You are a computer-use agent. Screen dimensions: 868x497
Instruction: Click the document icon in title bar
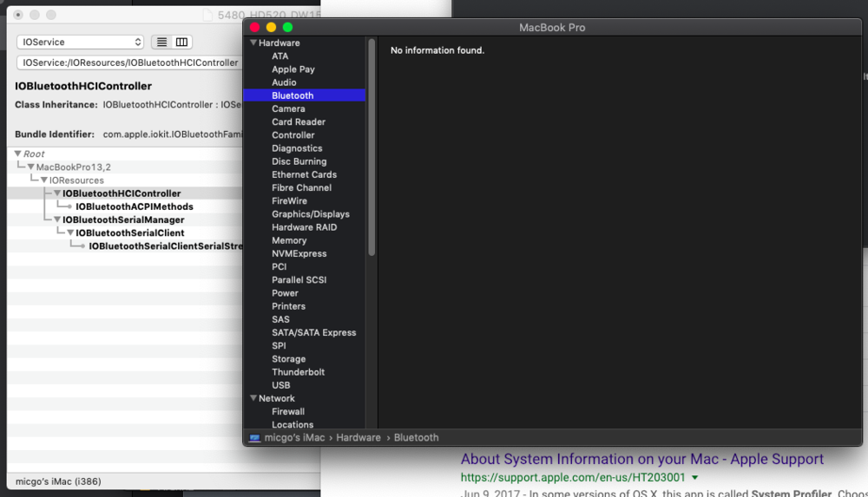pyautogui.click(x=207, y=16)
